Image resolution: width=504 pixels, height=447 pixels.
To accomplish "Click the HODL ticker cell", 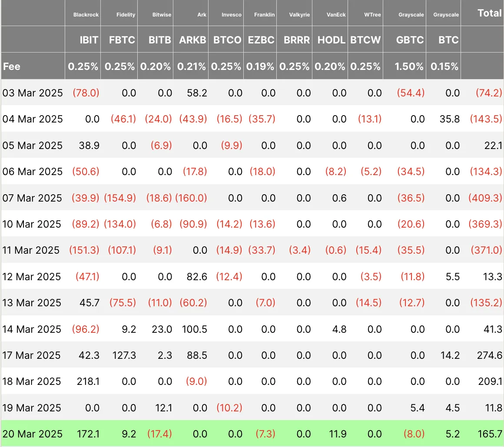I will coord(332,40).
